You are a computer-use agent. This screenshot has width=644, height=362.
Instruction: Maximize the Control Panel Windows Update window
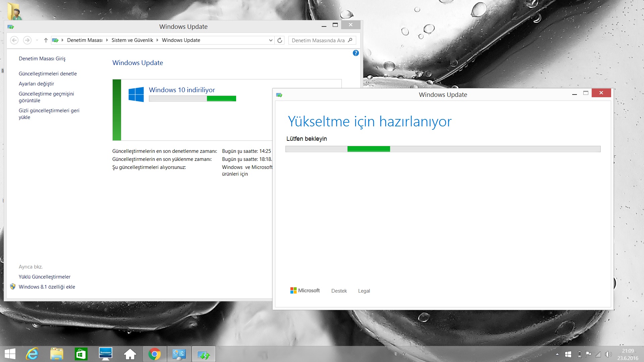coord(335,25)
